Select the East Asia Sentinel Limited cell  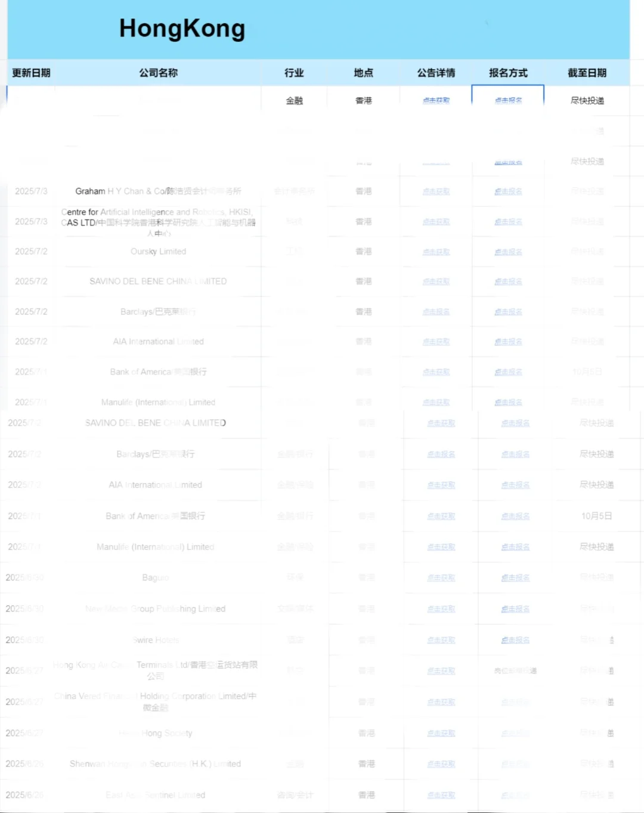(x=156, y=795)
